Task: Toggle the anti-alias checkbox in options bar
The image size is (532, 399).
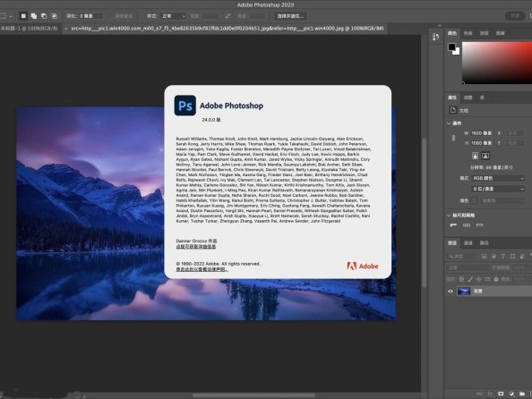Action: point(110,16)
